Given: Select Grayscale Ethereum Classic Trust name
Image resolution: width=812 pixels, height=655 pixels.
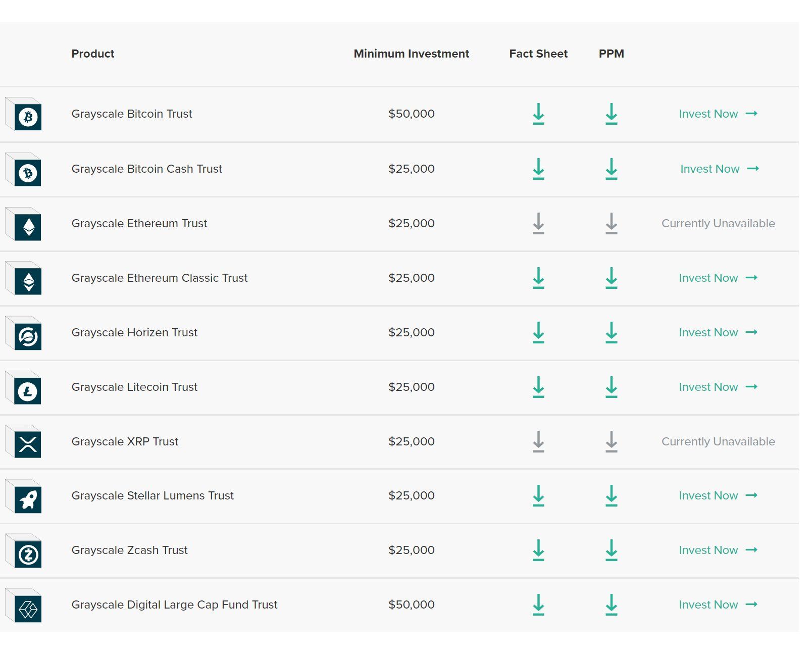Looking at the screenshot, I should tap(160, 278).
